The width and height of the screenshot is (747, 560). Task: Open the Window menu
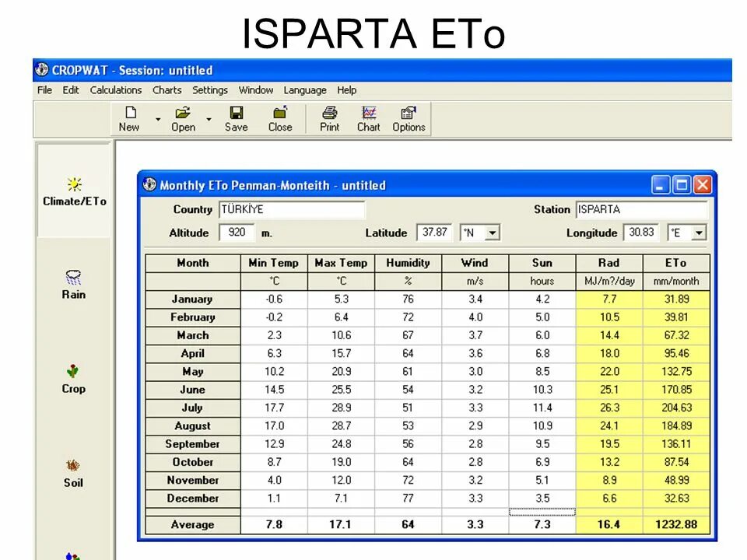pyautogui.click(x=256, y=90)
